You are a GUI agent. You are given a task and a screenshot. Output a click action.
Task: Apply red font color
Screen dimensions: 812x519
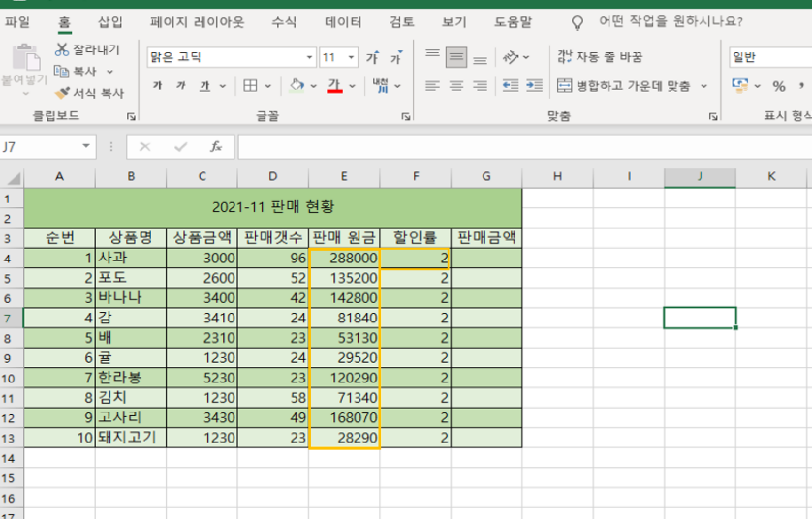[x=334, y=86]
